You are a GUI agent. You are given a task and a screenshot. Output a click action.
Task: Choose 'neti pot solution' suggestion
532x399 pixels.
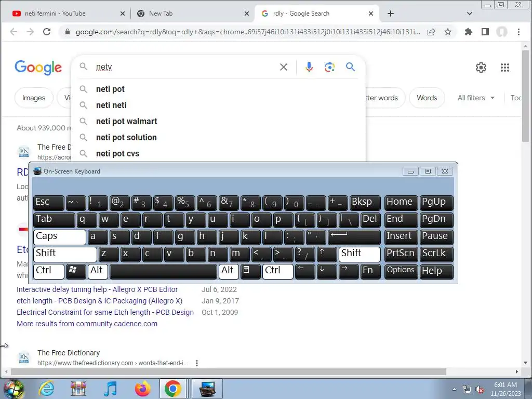[x=218, y=137]
